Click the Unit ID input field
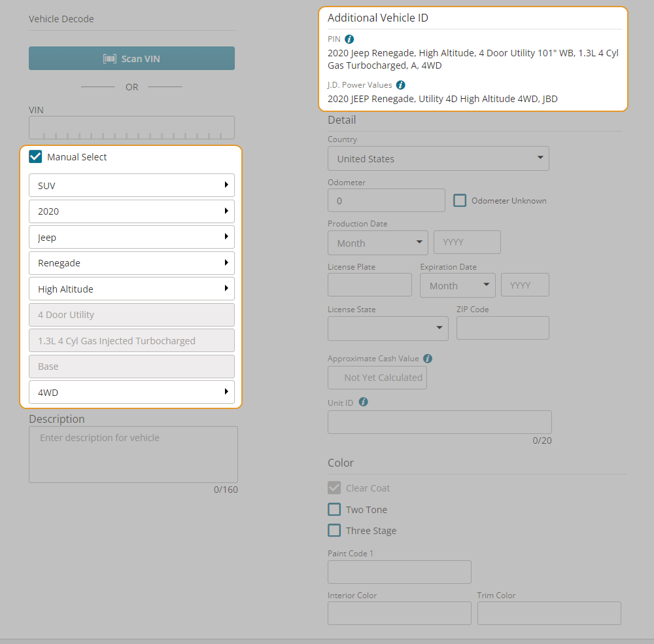 point(439,422)
